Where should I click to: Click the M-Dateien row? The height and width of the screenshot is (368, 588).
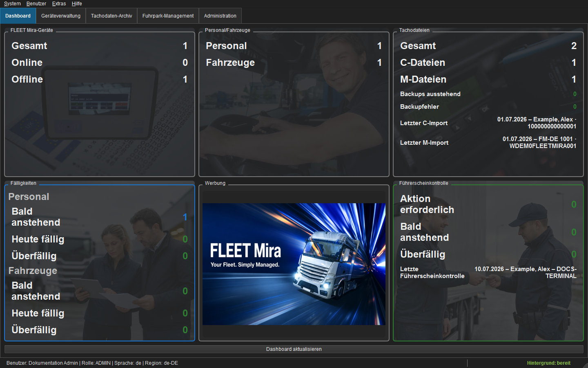tap(488, 79)
